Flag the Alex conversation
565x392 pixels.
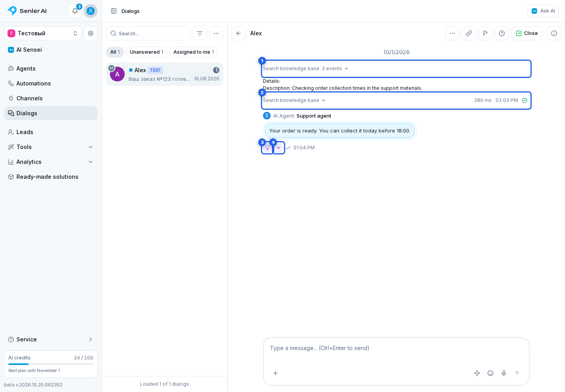click(485, 33)
